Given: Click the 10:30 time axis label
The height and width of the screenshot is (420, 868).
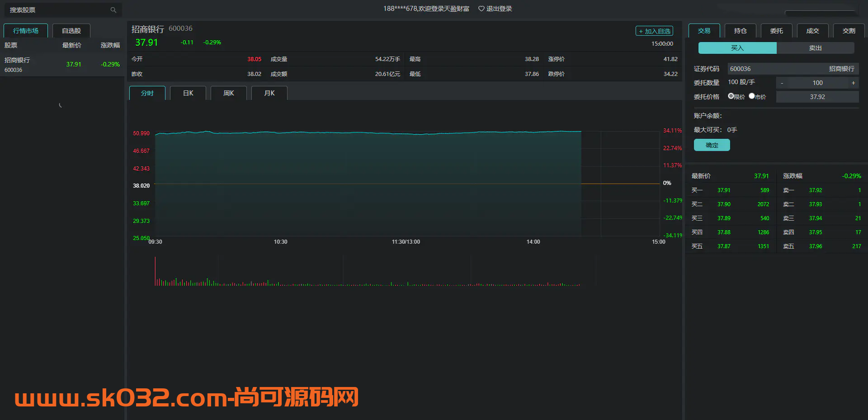Looking at the screenshot, I should click(280, 242).
